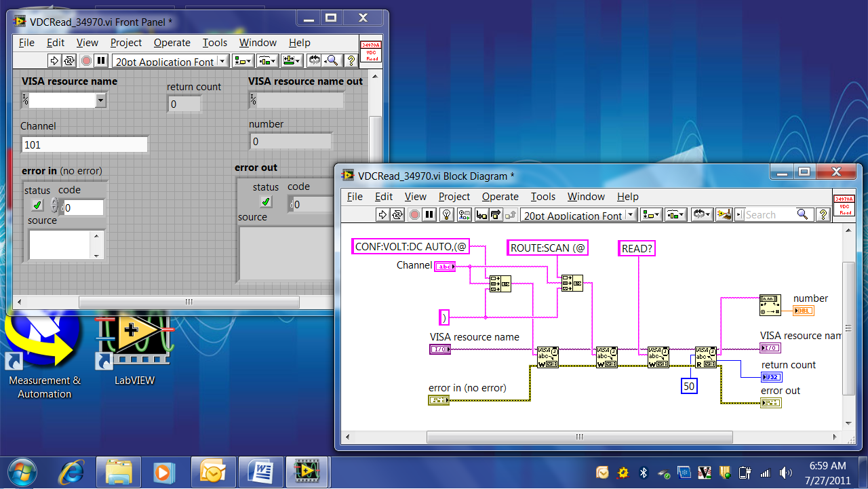The width and height of the screenshot is (868, 489).
Task: Open Operate menu in Front Panel window
Action: coord(172,42)
